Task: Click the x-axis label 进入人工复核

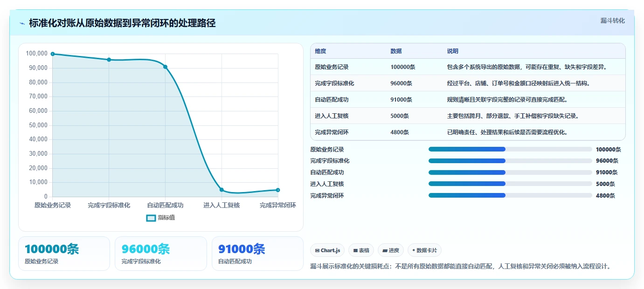Action: pos(222,205)
